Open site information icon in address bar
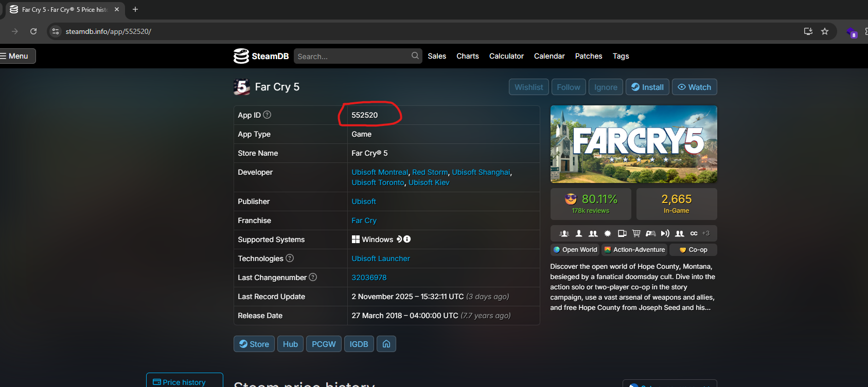The height and width of the screenshot is (387, 868). click(x=56, y=31)
